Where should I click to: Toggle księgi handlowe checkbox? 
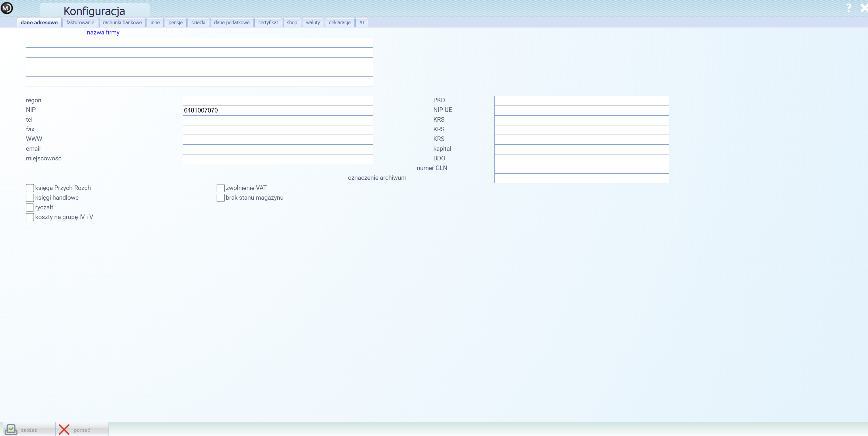coord(30,198)
